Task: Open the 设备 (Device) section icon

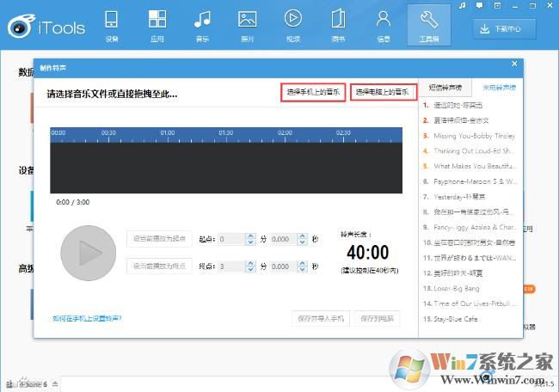Action: [x=112, y=24]
